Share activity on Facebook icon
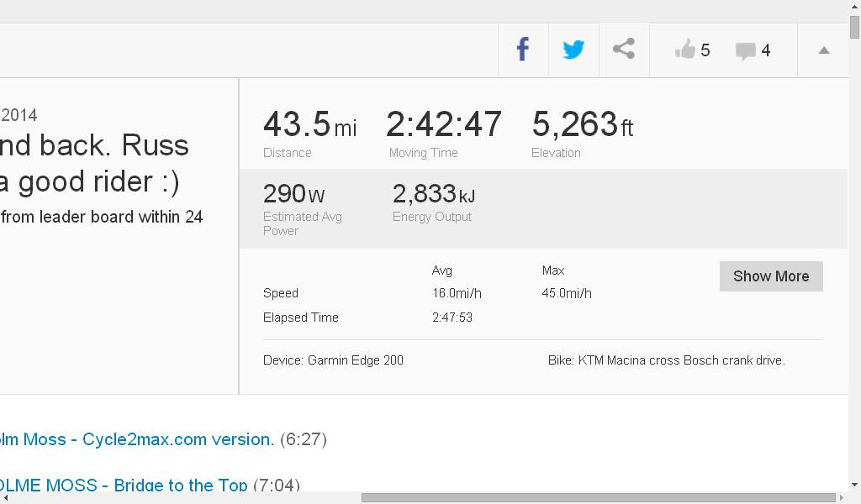Screen dimensions: 861x504 coord(523,50)
